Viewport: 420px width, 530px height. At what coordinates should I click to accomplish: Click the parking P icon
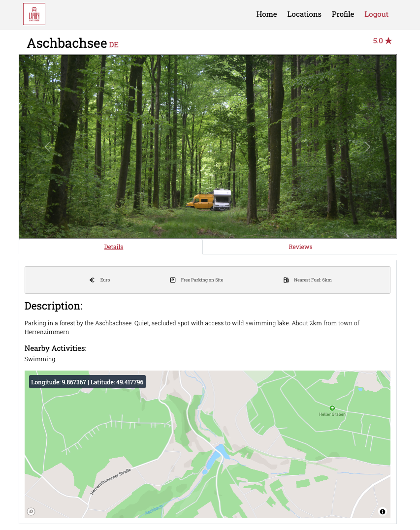(173, 280)
